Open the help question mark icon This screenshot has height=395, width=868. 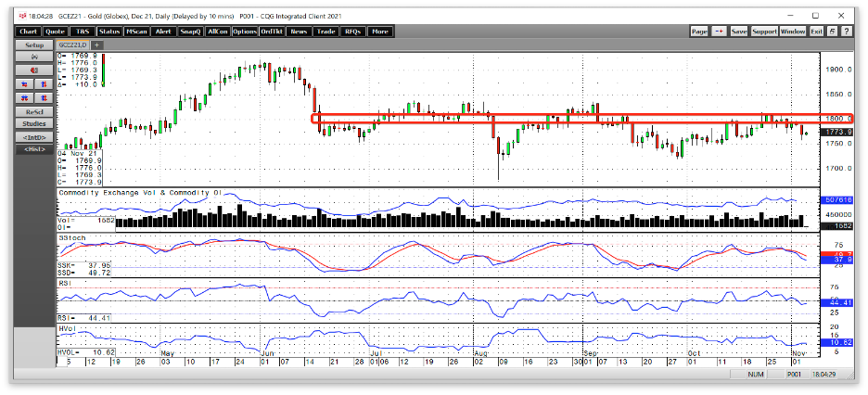(847, 32)
